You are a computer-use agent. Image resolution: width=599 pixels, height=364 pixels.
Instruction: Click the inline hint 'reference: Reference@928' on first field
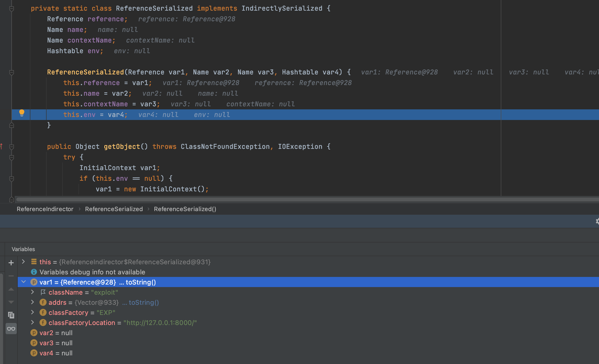click(x=187, y=19)
